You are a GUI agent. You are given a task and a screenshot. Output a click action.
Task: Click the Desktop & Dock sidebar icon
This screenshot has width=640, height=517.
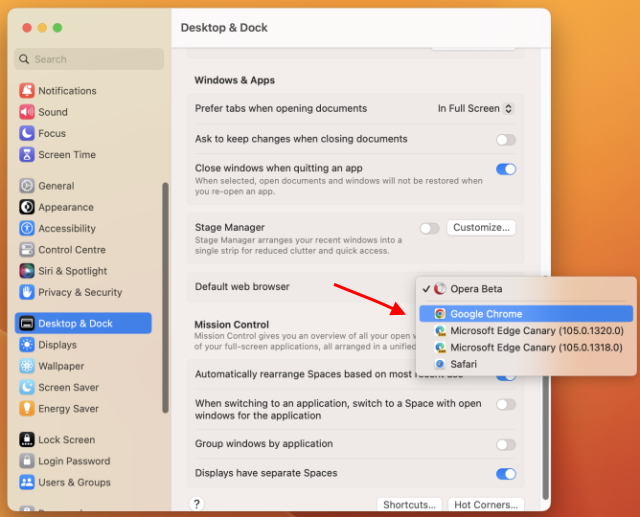click(x=27, y=323)
